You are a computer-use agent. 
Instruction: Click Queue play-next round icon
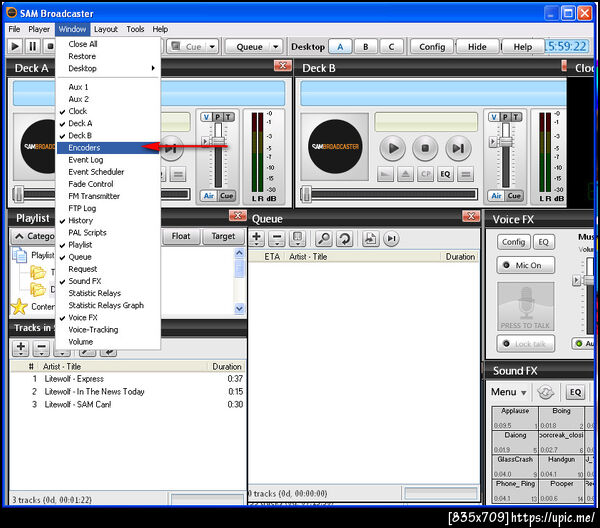click(391, 238)
